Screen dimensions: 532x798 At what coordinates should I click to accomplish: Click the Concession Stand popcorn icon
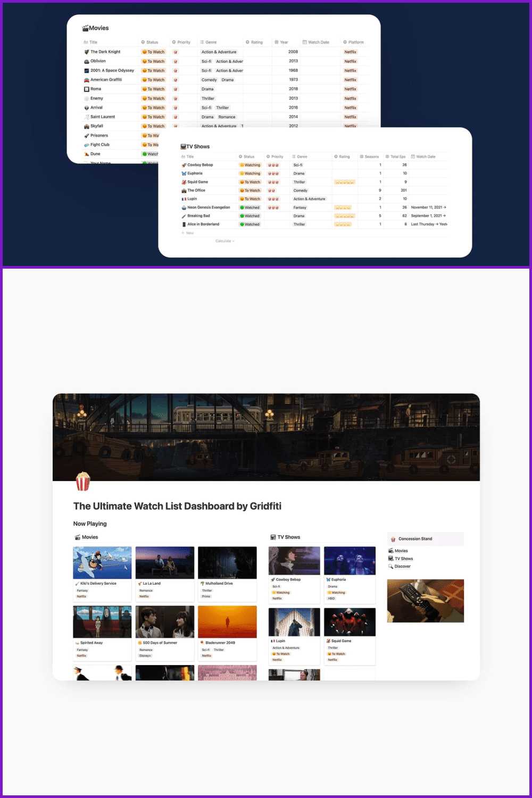coord(393,539)
